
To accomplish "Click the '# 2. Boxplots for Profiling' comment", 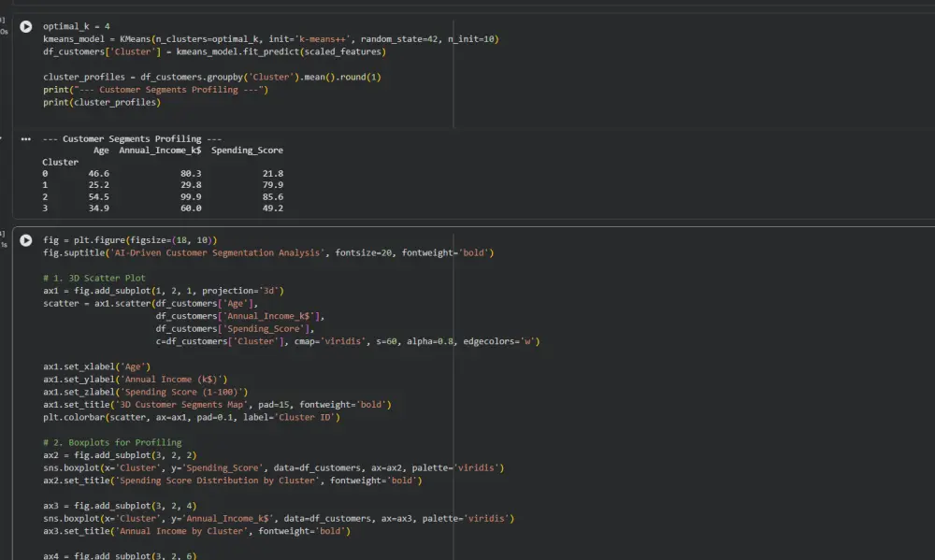I will 112,442.
